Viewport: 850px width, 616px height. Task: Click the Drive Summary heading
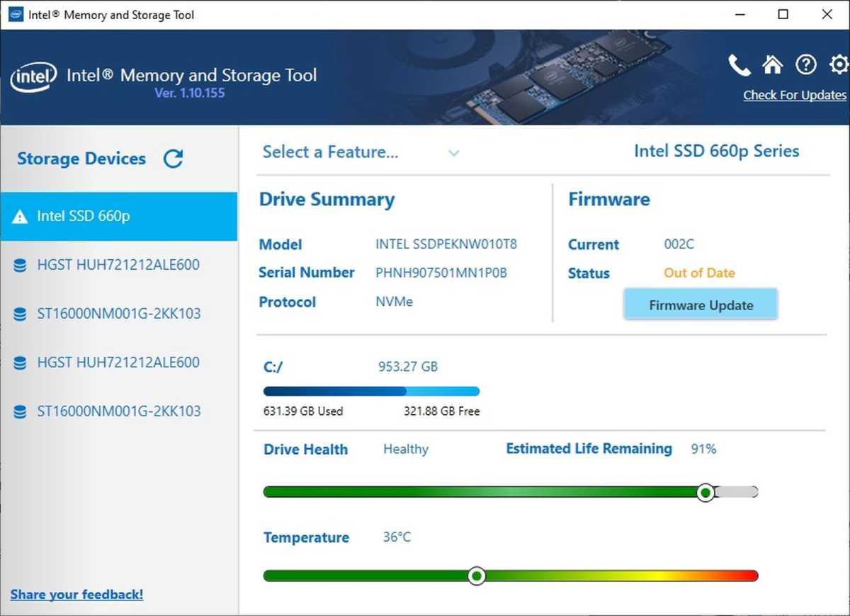327,200
